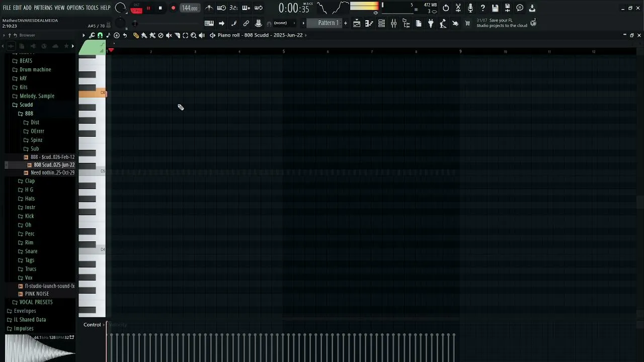Open Pattern 1 selector dropdown
Screen dimensions: 644x362
[325, 23]
